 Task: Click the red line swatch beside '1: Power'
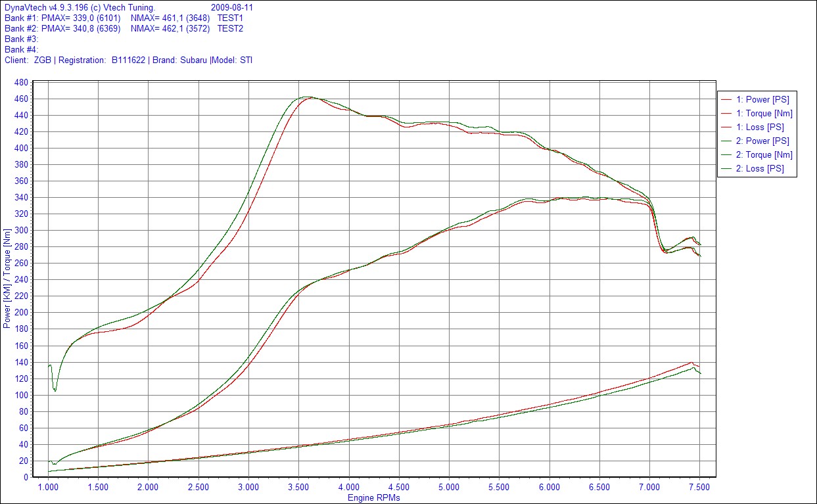(726, 100)
